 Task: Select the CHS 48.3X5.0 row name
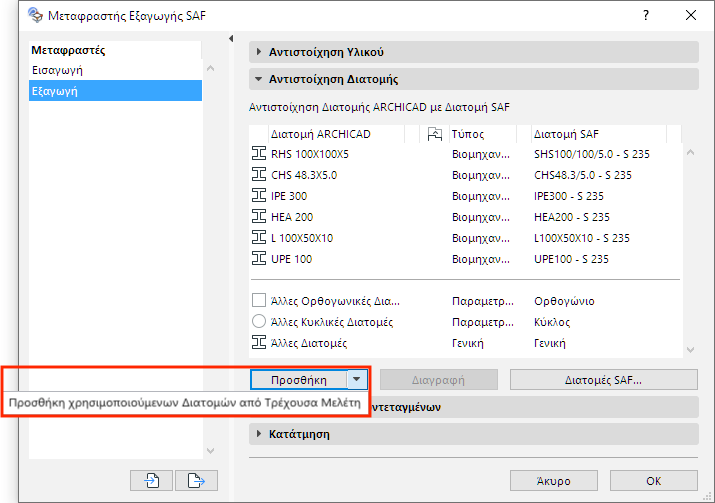tap(304, 175)
